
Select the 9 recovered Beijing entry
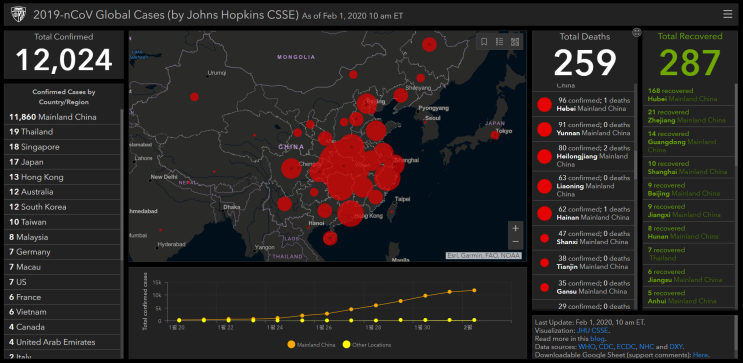tap(688, 190)
